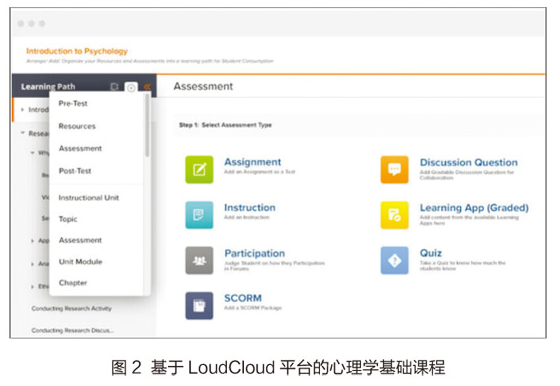560x386 pixels.
Task: Click the Introduction to Psychology title
Action: tap(77, 51)
